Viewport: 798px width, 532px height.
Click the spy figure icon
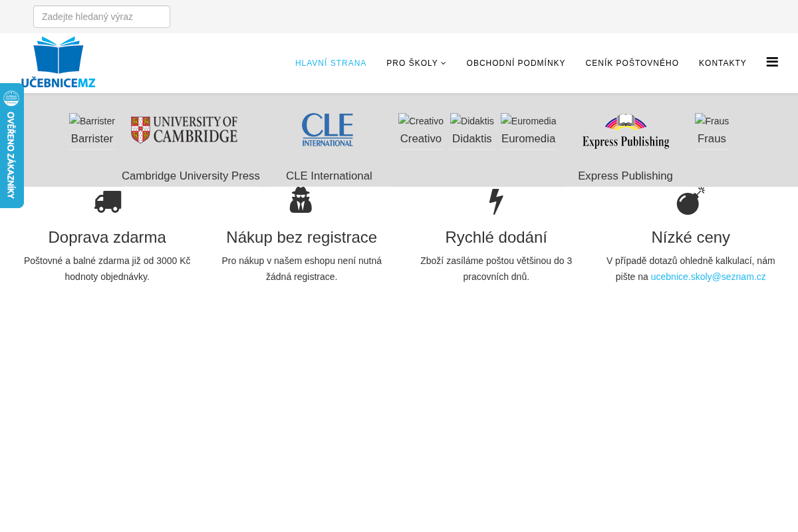(x=301, y=200)
